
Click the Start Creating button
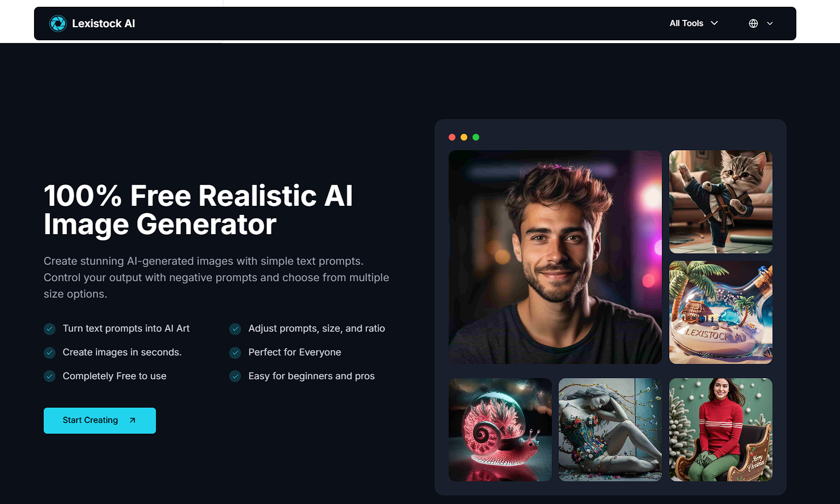click(100, 421)
